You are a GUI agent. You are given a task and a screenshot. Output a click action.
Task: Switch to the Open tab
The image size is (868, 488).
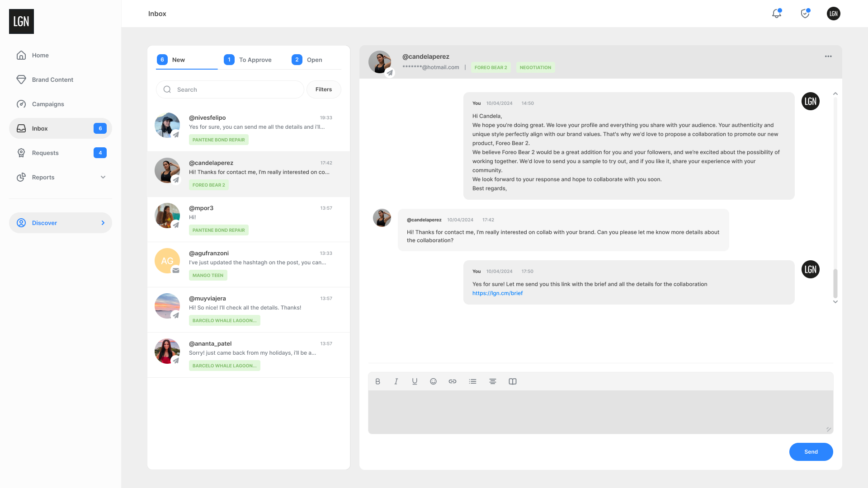pyautogui.click(x=307, y=60)
